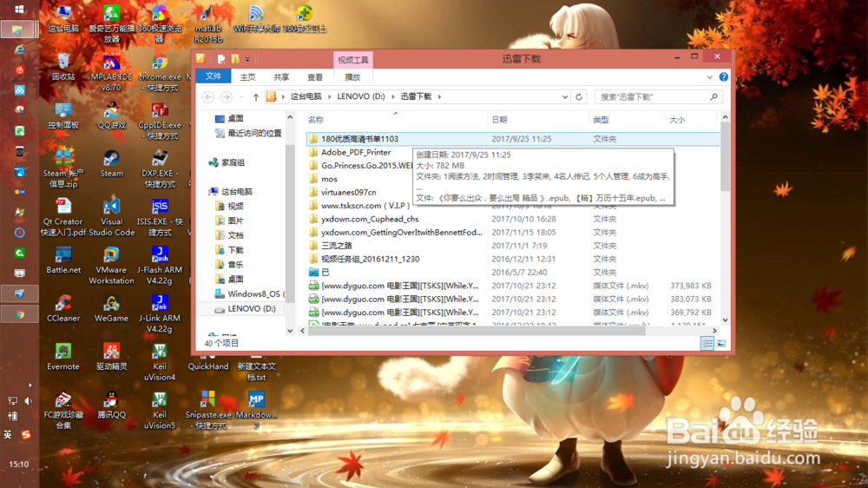Select 家庭组 in navigation pane

click(x=227, y=162)
